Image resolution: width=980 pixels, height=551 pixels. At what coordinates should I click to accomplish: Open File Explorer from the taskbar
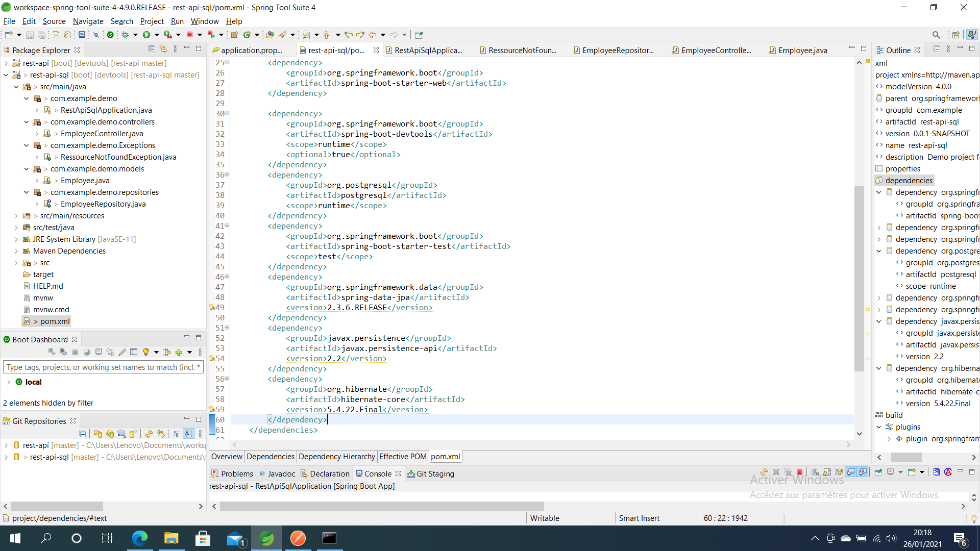click(x=171, y=538)
